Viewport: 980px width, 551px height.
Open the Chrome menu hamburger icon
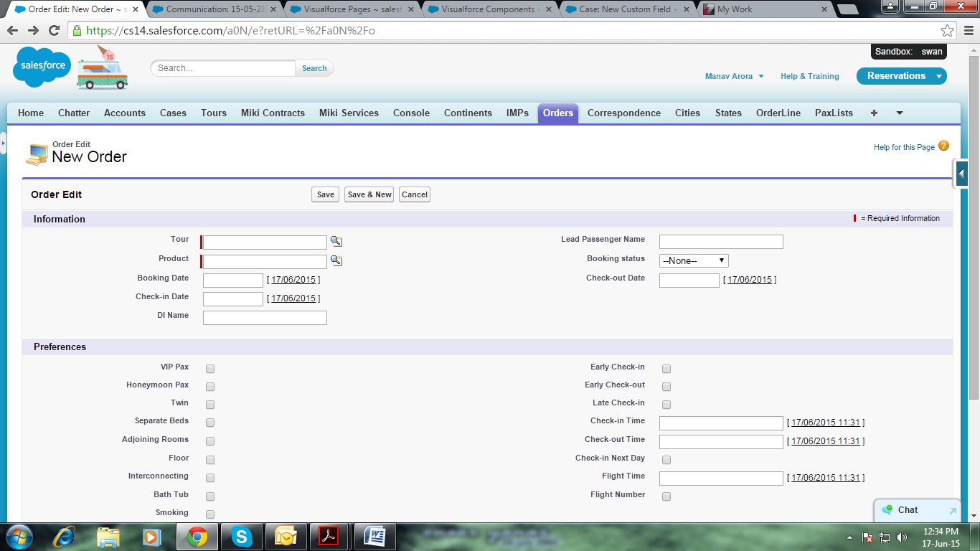click(968, 31)
